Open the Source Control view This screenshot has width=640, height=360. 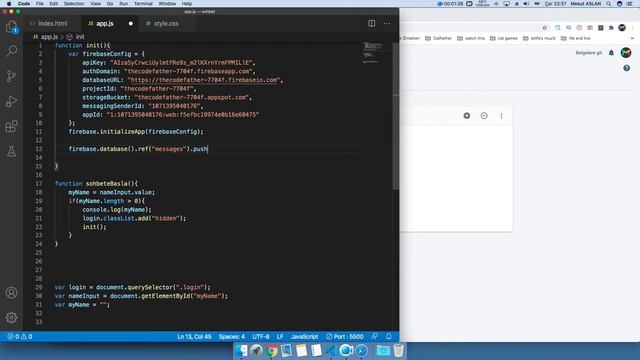(11, 76)
